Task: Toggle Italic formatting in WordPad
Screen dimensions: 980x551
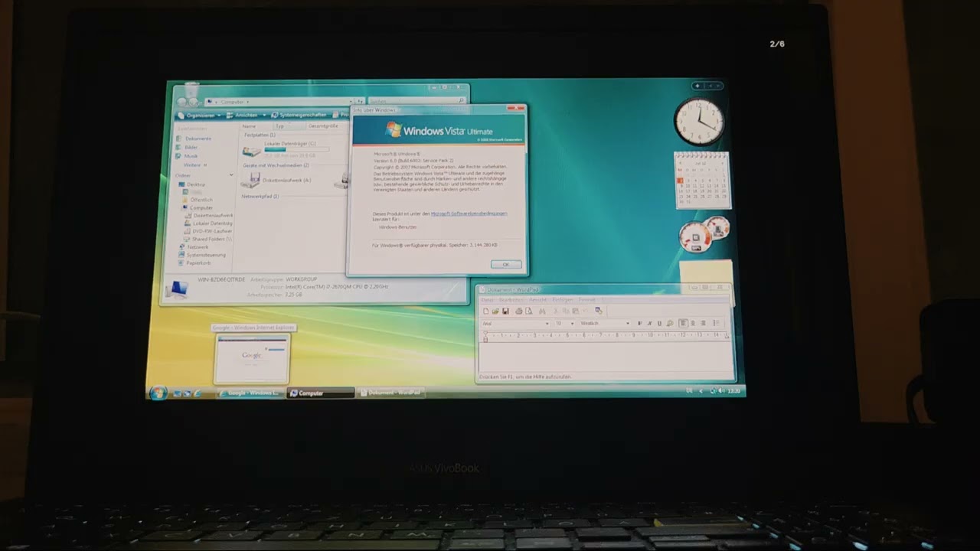Action: tap(649, 323)
